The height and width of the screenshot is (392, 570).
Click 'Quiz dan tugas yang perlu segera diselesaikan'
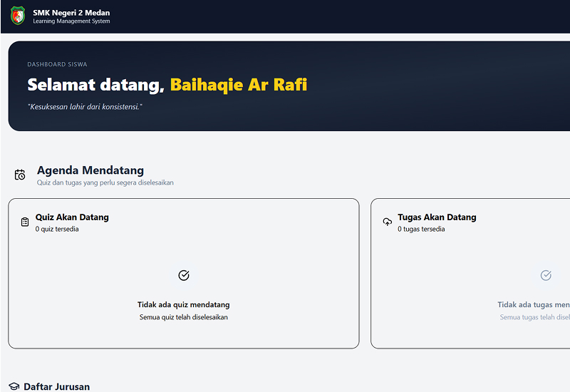(x=105, y=182)
